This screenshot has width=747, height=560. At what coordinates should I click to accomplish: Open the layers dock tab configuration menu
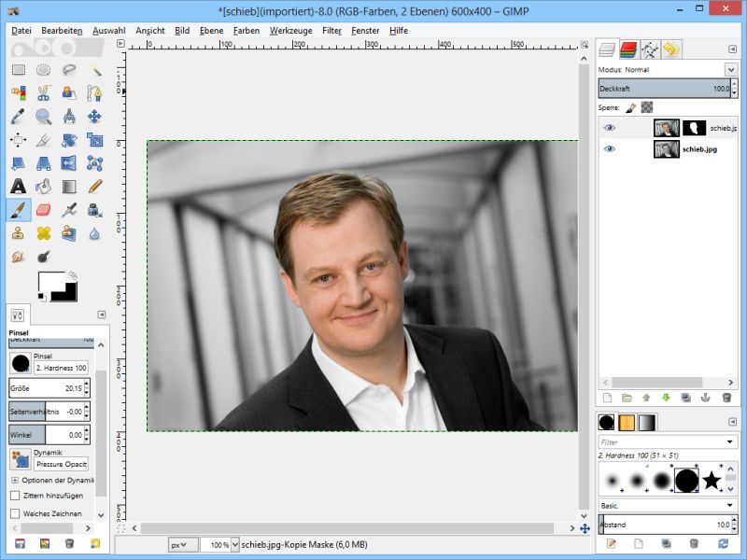coord(733,49)
